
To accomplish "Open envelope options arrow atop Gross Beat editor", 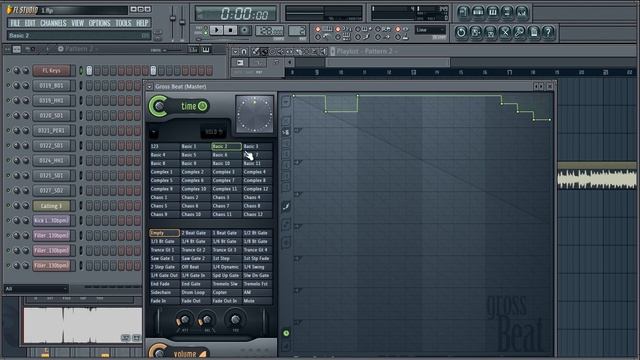I will click(286, 100).
